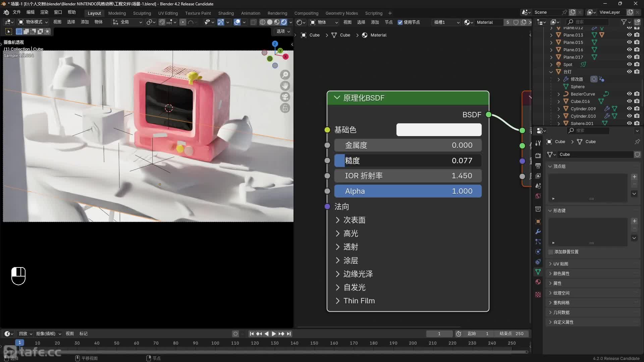Open the 选项 dropdown in viewport
This screenshot has height=362, width=644.
283,32
